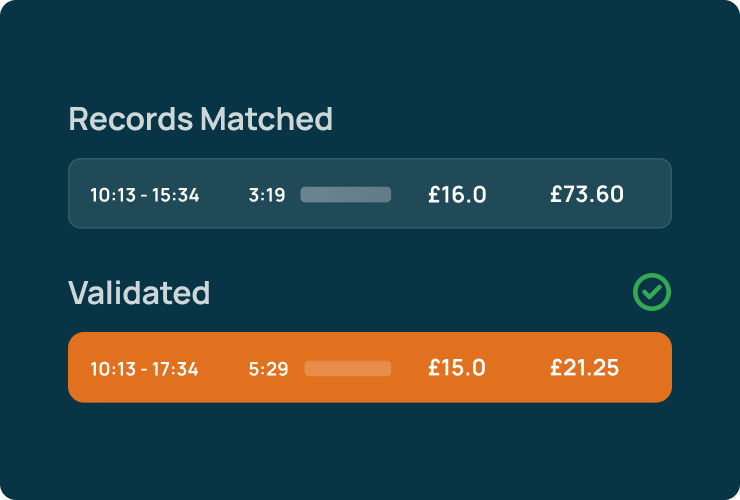
Task: Click the word Records in the title
Action: pyautogui.click(x=131, y=119)
